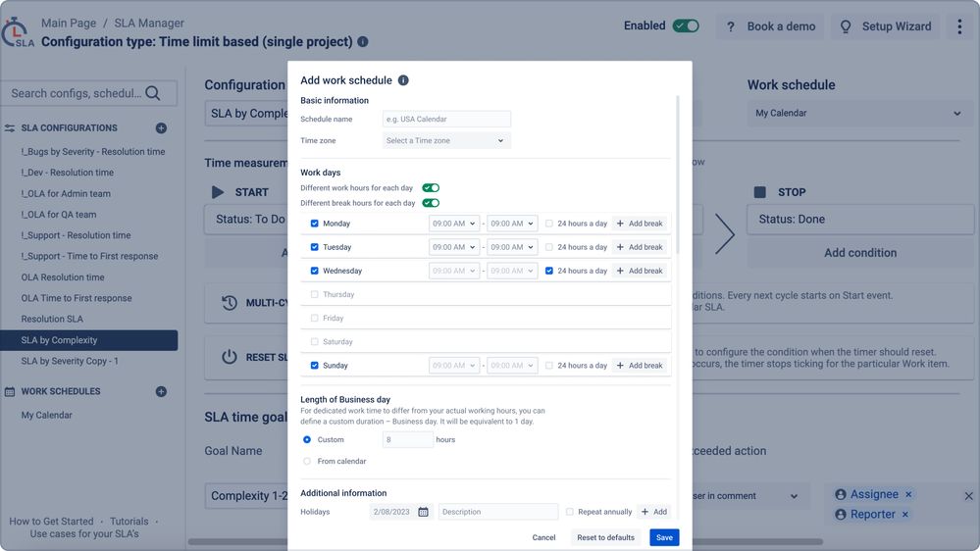Uncheck the Tuesday checkbox

314,247
